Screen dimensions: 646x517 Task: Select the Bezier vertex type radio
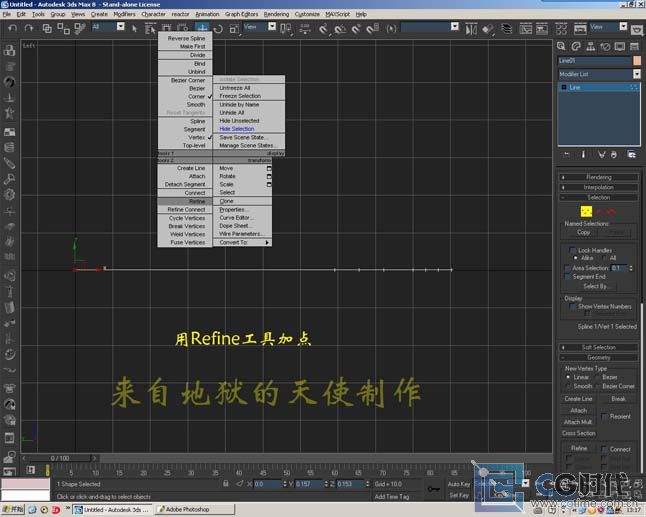[597, 377]
